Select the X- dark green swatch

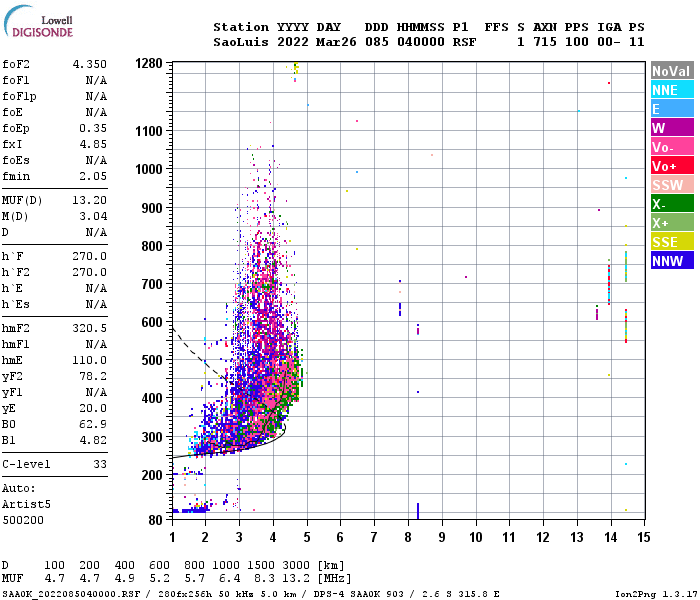672,204
